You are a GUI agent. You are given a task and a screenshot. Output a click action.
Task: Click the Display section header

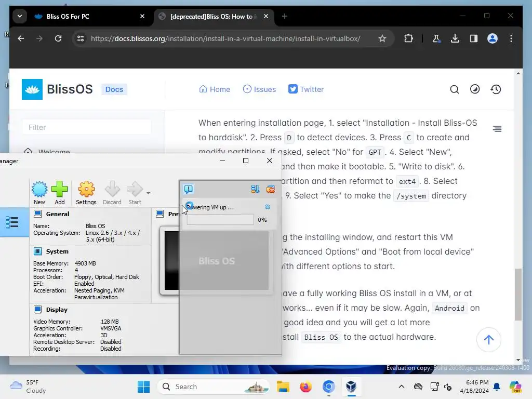(x=57, y=310)
